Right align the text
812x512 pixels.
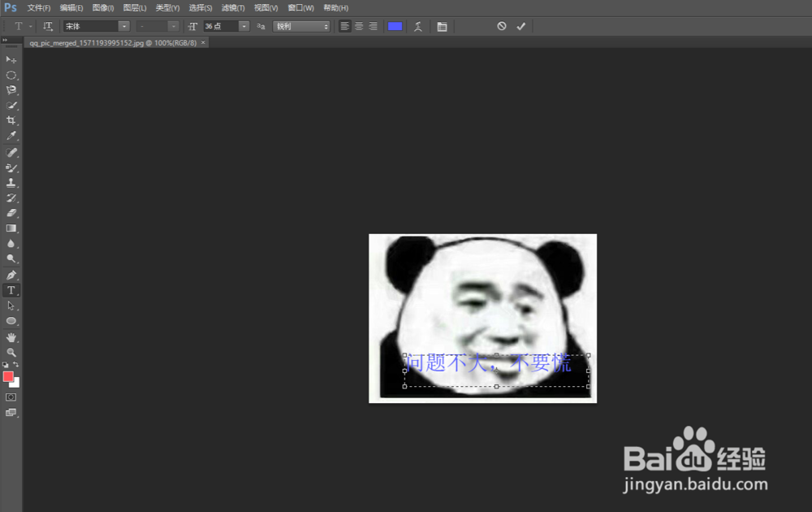pyautogui.click(x=373, y=26)
